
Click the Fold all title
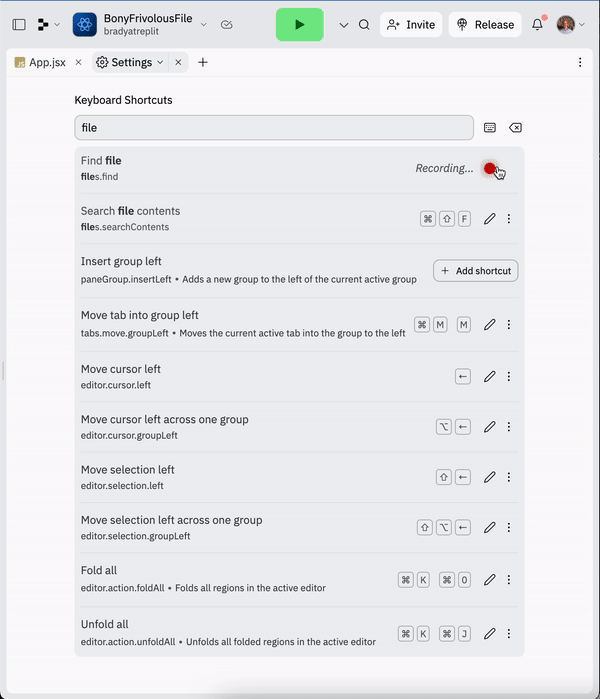(99, 571)
